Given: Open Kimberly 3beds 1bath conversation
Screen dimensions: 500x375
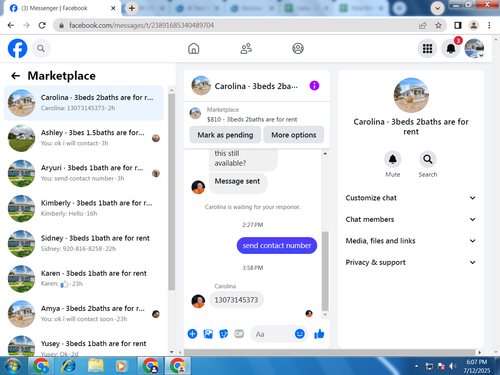Looking at the screenshot, I should click(x=84, y=208).
